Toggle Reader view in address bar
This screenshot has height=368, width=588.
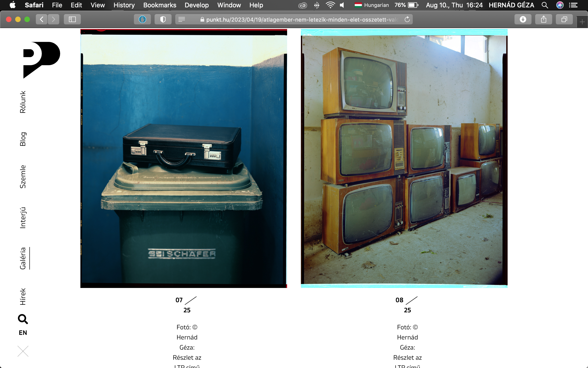point(182,19)
